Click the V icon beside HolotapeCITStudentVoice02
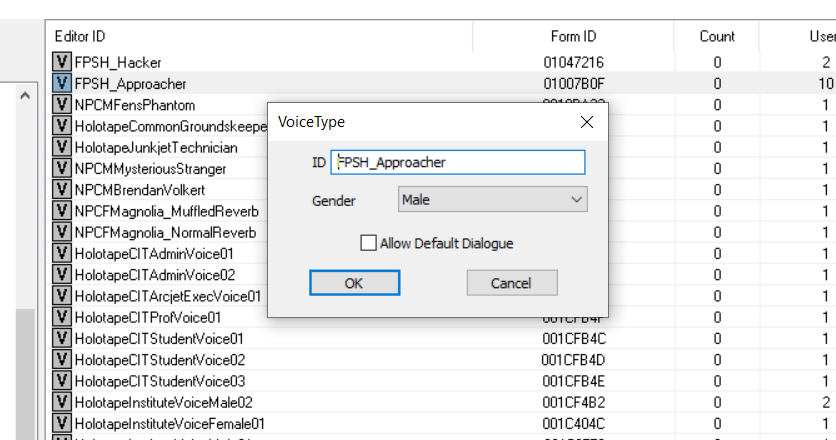The image size is (836, 440). (x=62, y=360)
